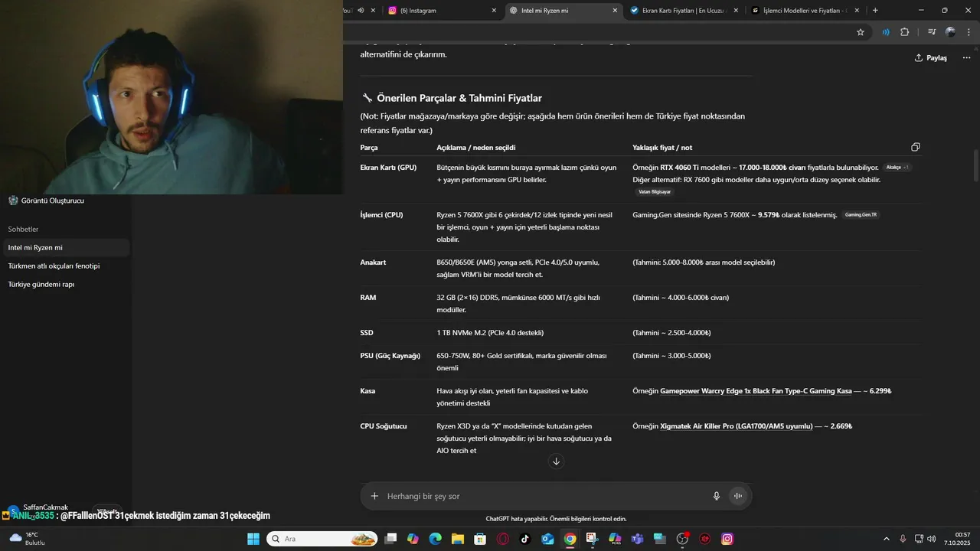The width and height of the screenshot is (980, 551).
Task: Open the Instagram app on the taskbar
Action: [x=727, y=539]
